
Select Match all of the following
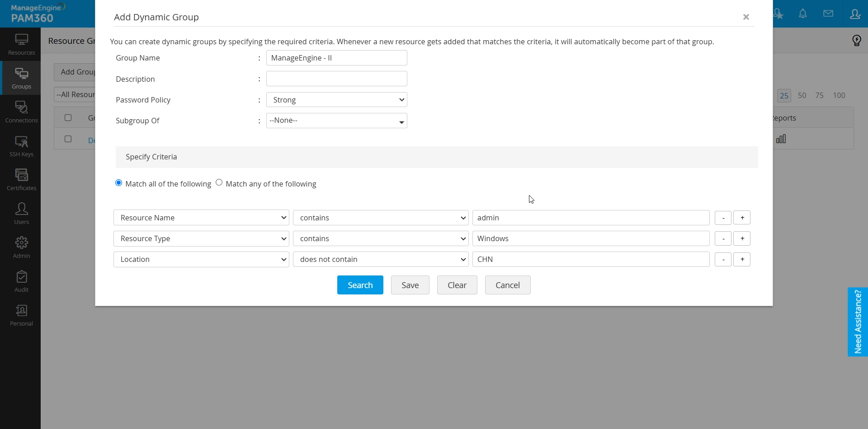click(x=118, y=182)
